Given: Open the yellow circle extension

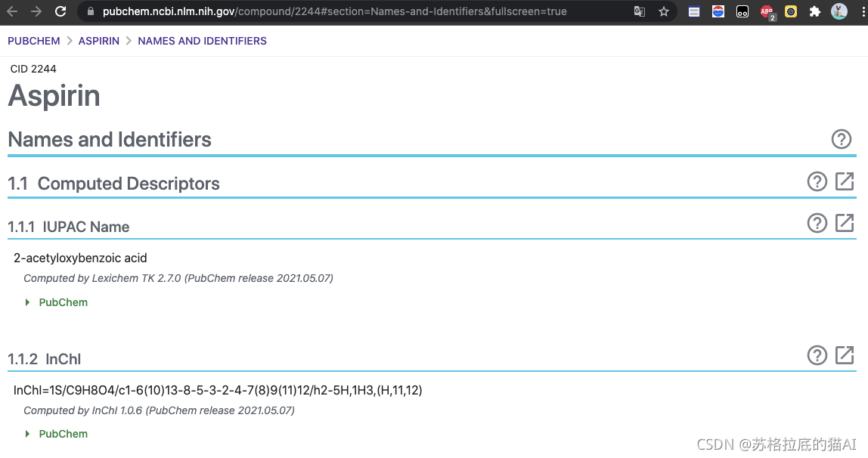Looking at the screenshot, I should point(791,11).
